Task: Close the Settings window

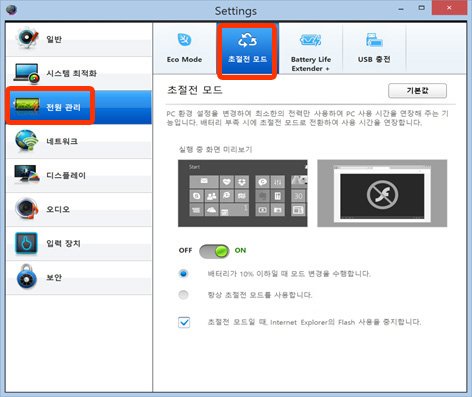Action: (x=449, y=8)
